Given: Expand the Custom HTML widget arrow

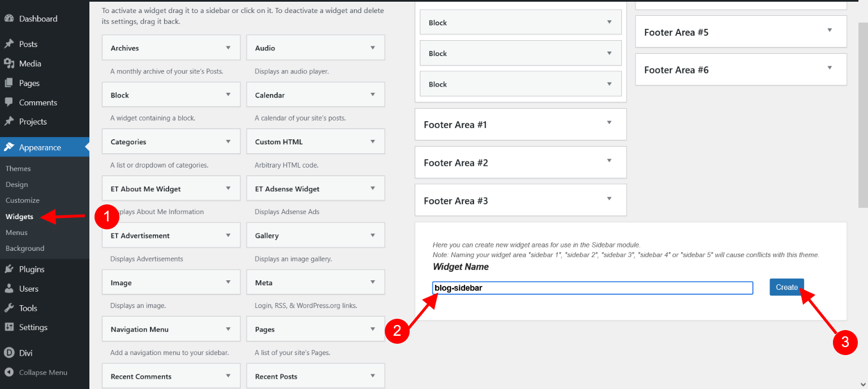Looking at the screenshot, I should tap(372, 142).
